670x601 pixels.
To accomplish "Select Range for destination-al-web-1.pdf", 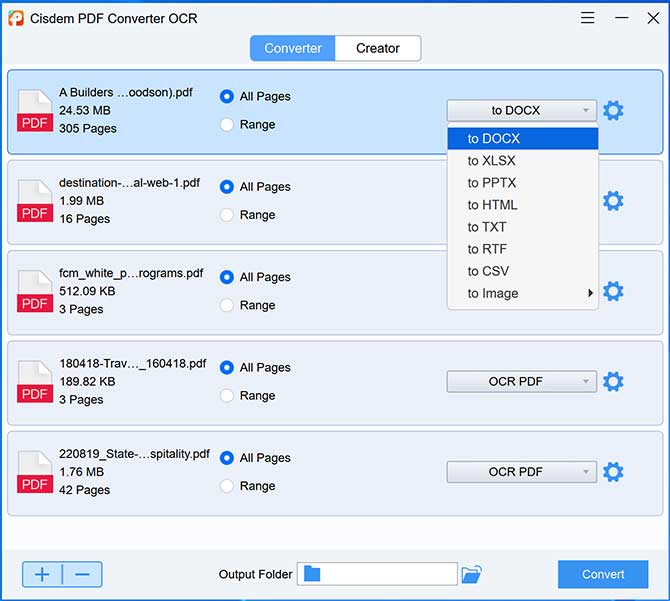I will point(227,215).
